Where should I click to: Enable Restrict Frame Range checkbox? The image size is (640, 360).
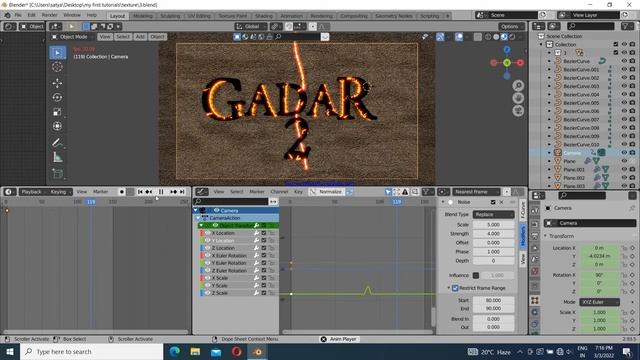[x=455, y=288]
